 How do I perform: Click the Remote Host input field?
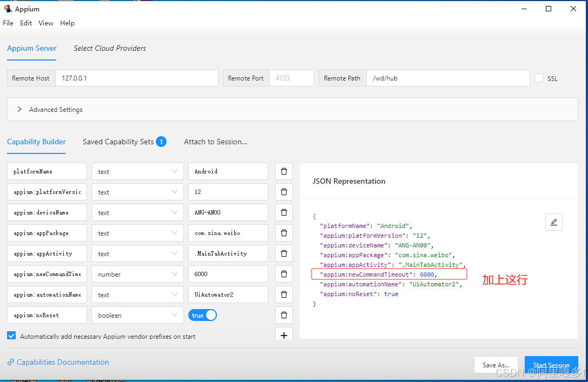coord(137,78)
